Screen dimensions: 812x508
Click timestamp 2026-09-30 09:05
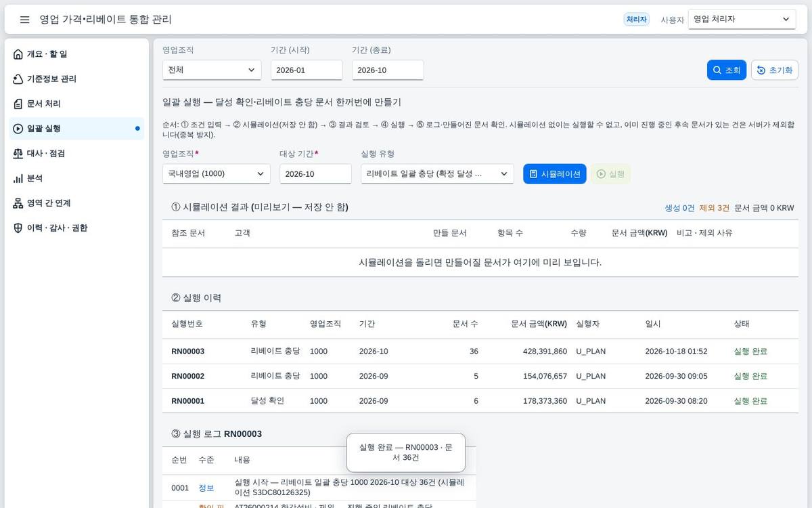[x=676, y=376]
